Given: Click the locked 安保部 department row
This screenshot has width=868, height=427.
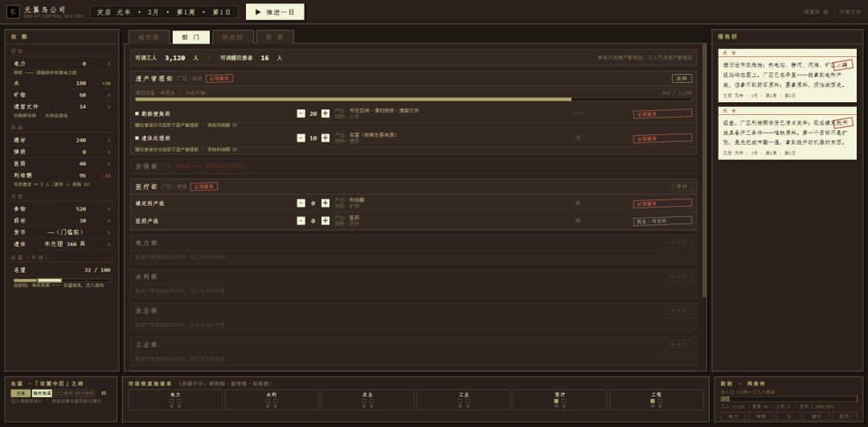Looking at the screenshot, I should click(414, 166).
